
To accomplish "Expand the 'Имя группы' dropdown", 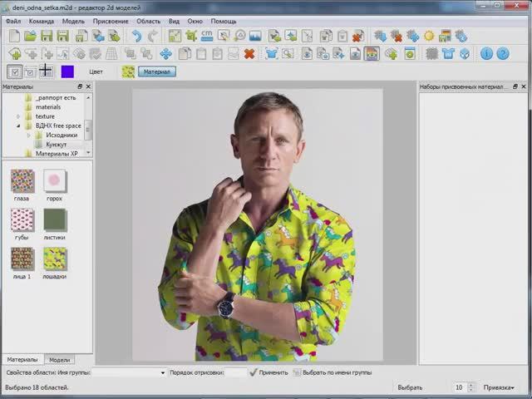I will tap(163, 373).
